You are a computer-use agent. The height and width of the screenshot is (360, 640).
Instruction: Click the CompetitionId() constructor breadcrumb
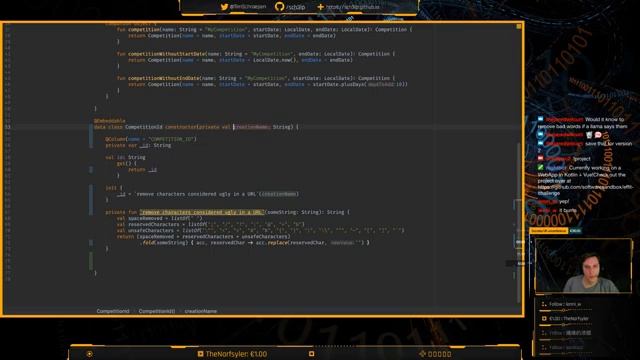tap(157, 311)
